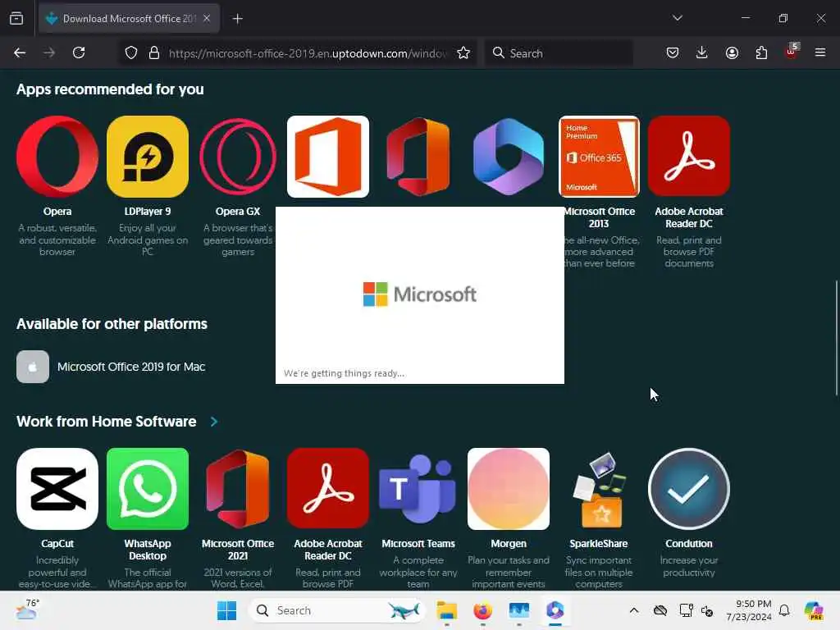The image size is (840, 630).
Task: Open the purple-blue Microsoft 365 app icon
Action: [509, 157]
